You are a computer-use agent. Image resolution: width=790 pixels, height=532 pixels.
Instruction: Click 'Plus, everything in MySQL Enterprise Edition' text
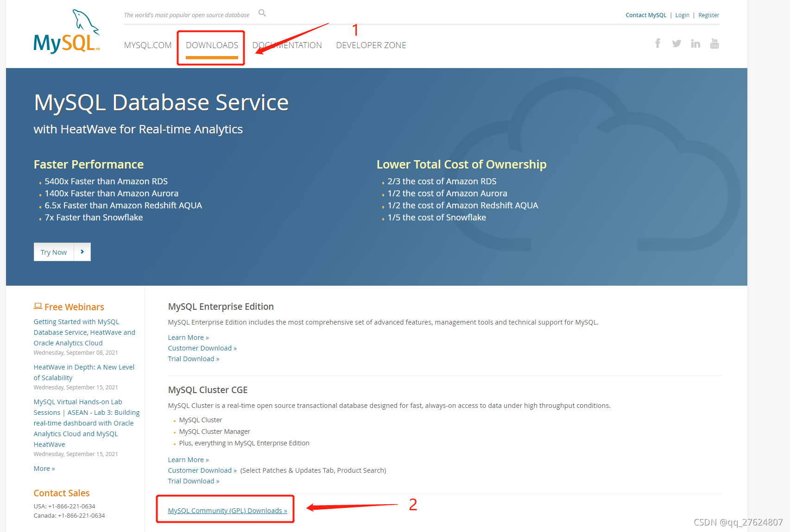[x=244, y=443]
